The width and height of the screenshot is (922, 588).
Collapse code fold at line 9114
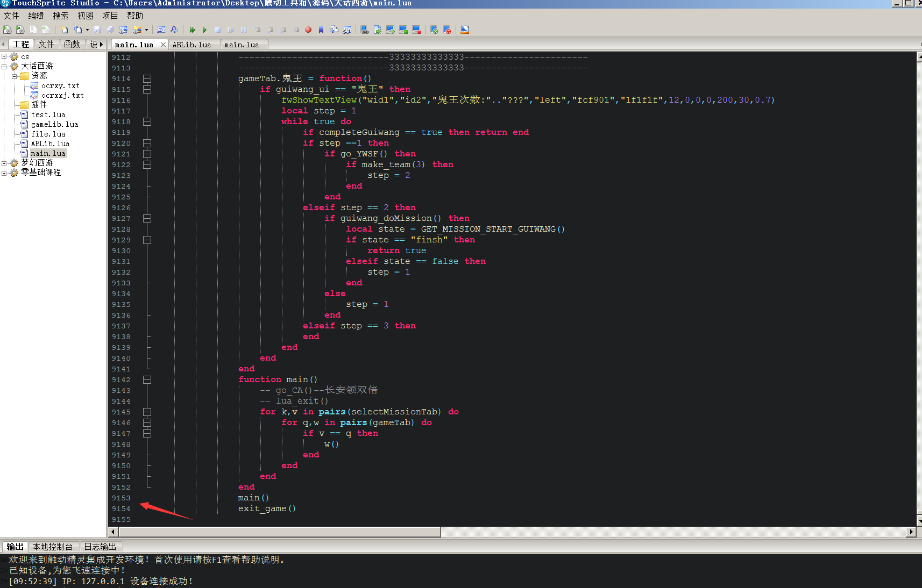coord(147,78)
